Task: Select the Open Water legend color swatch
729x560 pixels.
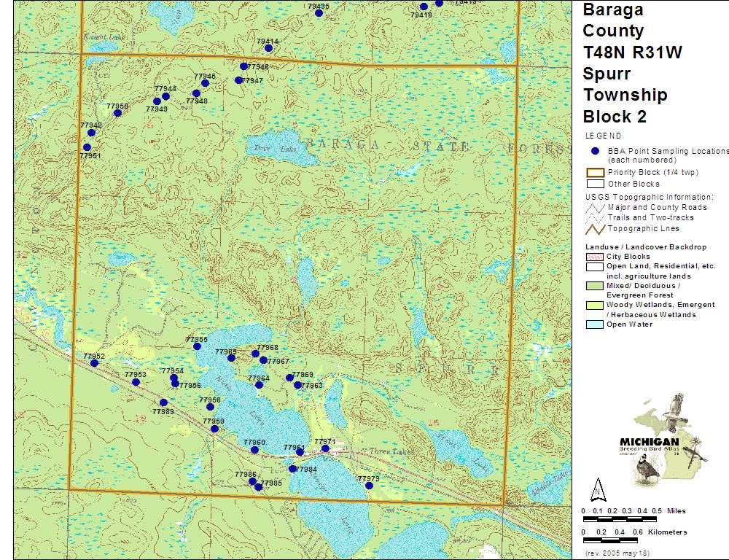Action: 595,324
